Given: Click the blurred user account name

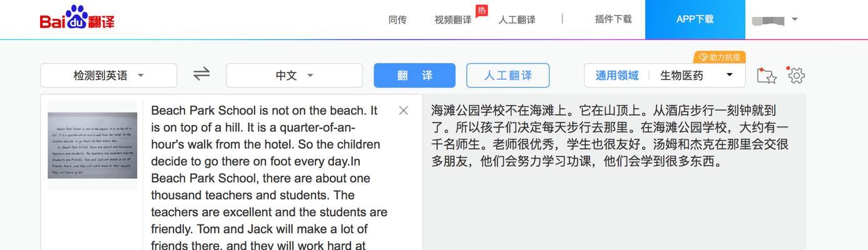Looking at the screenshot, I should [768, 20].
